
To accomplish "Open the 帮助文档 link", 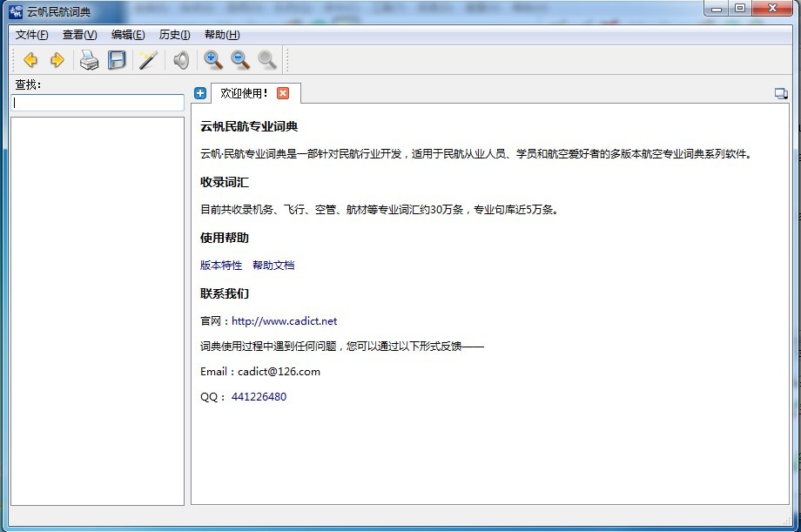I will click(273, 266).
